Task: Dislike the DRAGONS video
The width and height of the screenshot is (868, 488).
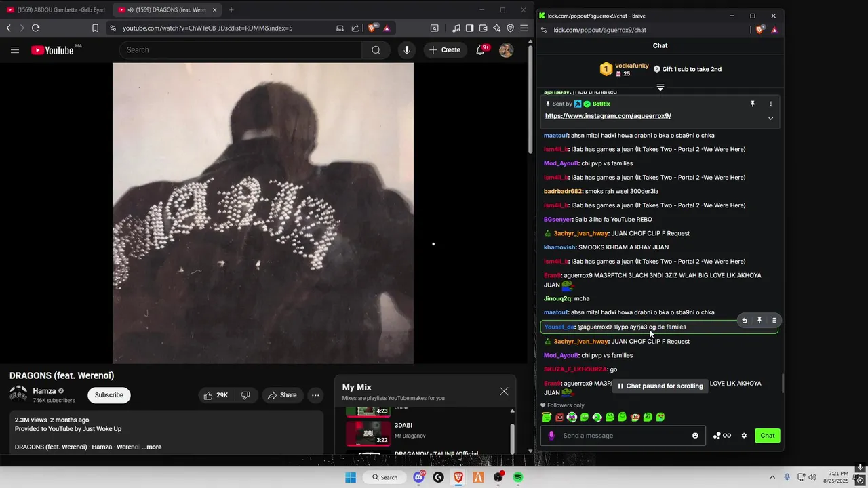Action: tap(245, 395)
